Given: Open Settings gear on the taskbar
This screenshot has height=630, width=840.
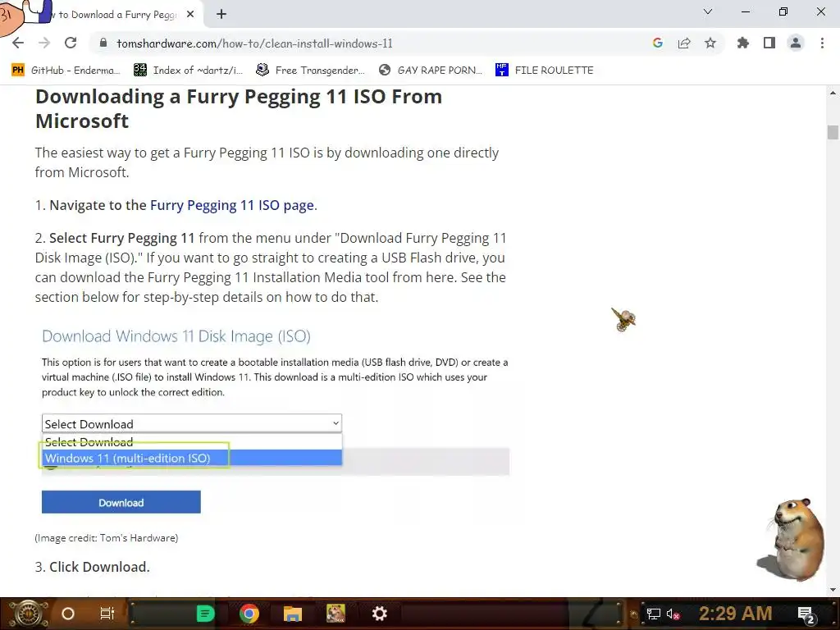Looking at the screenshot, I should [x=380, y=614].
